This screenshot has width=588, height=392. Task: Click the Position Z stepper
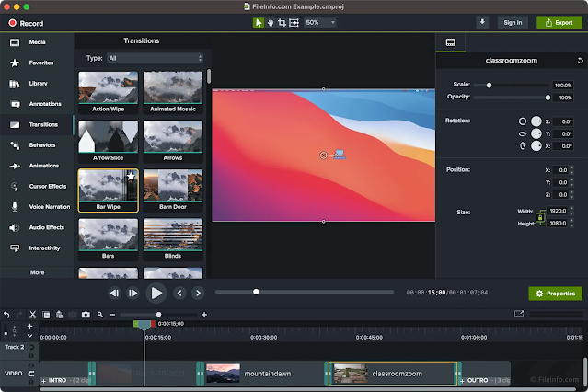[571, 194]
